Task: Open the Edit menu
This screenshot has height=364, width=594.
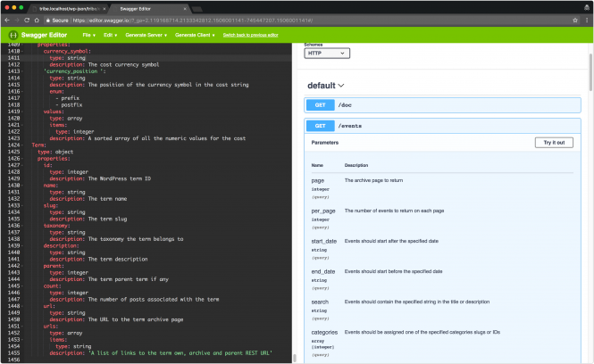Action: pos(110,35)
